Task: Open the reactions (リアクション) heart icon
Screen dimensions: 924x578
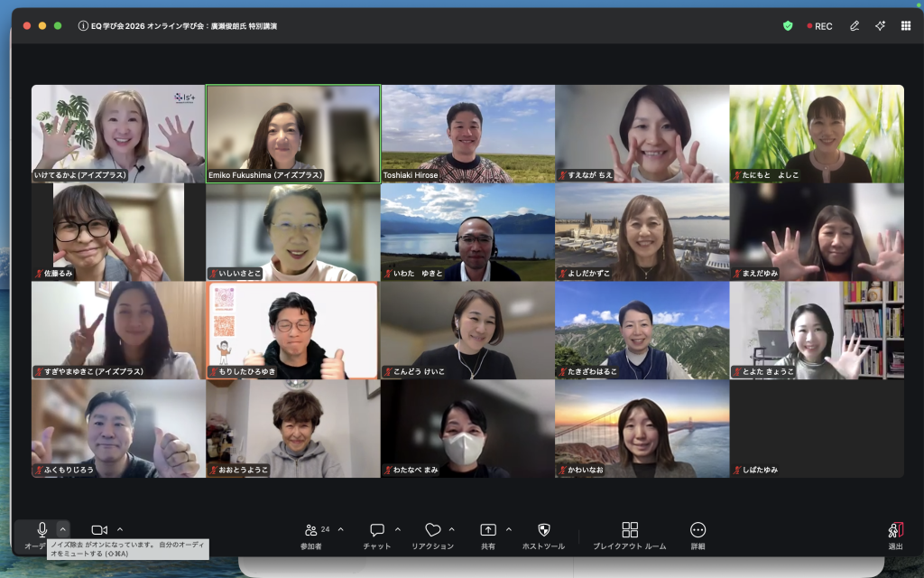Action: 432,530
